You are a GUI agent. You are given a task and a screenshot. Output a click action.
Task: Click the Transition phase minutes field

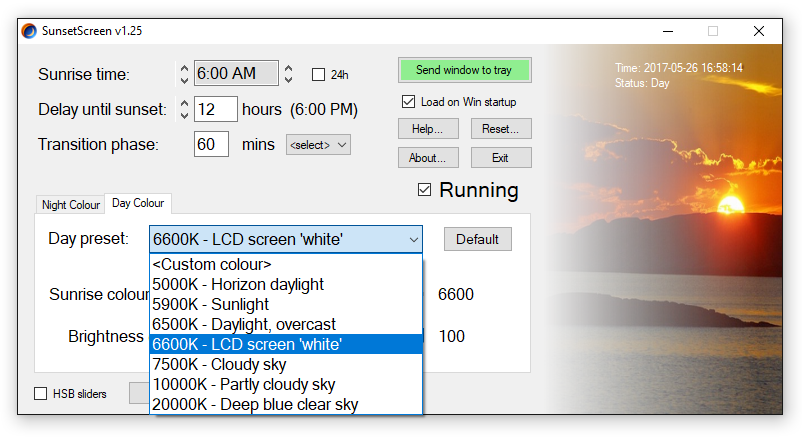tap(211, 144)
